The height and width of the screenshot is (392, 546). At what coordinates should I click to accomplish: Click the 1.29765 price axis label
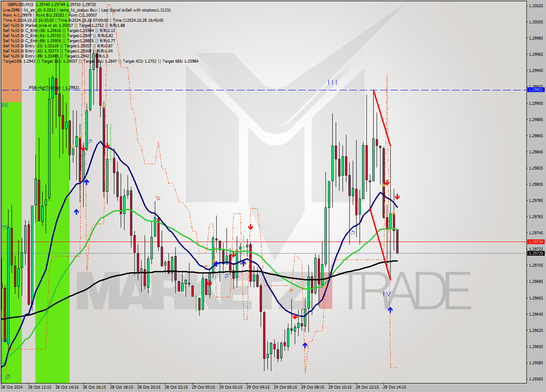(536, 217)
